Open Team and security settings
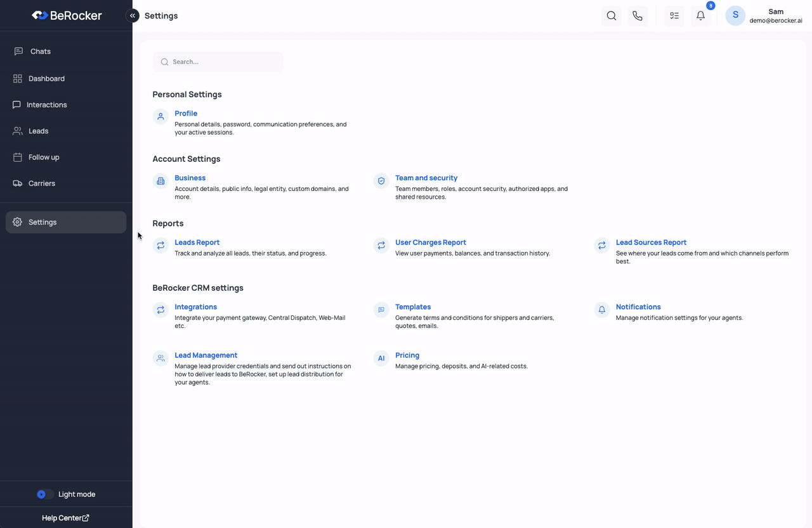 pos(426,178)
